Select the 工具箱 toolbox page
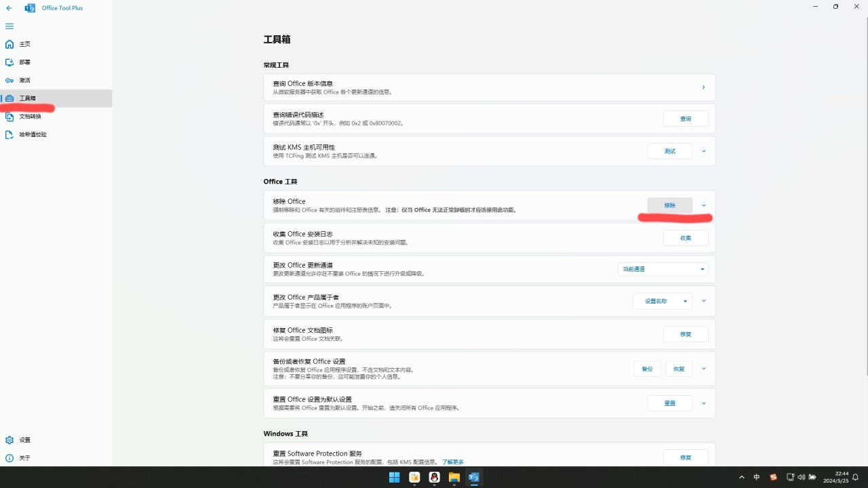The height and width of the screenshot is (488, 868). (56, 98)
